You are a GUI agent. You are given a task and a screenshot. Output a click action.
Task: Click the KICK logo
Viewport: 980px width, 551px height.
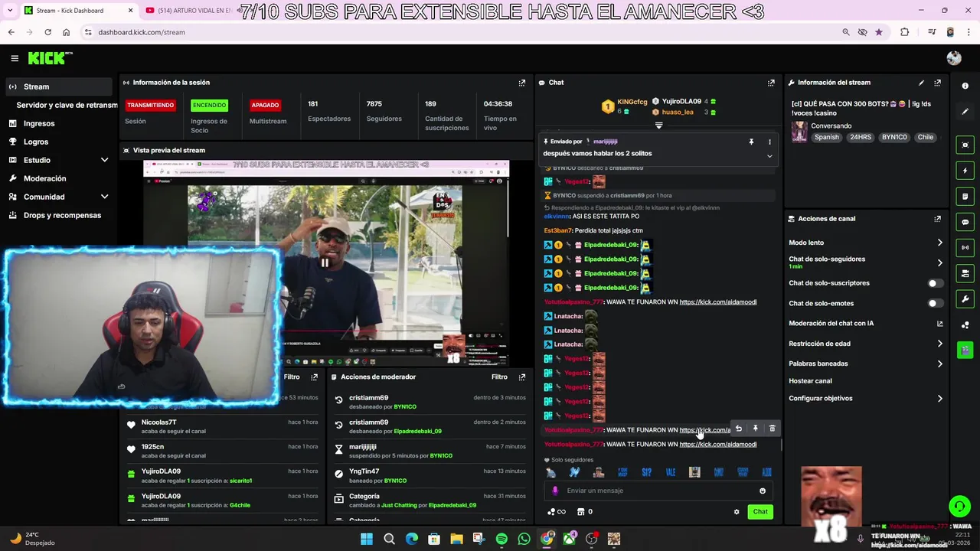(x=50, y=58)
